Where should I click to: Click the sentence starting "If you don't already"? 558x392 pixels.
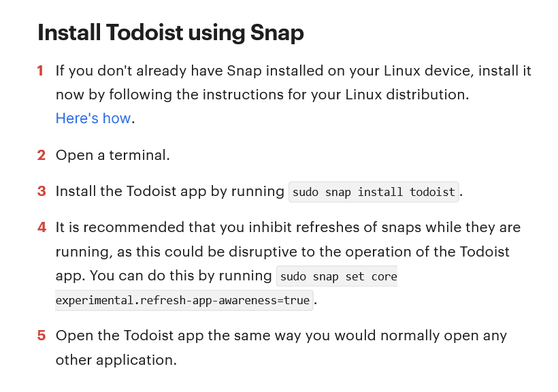293,71
